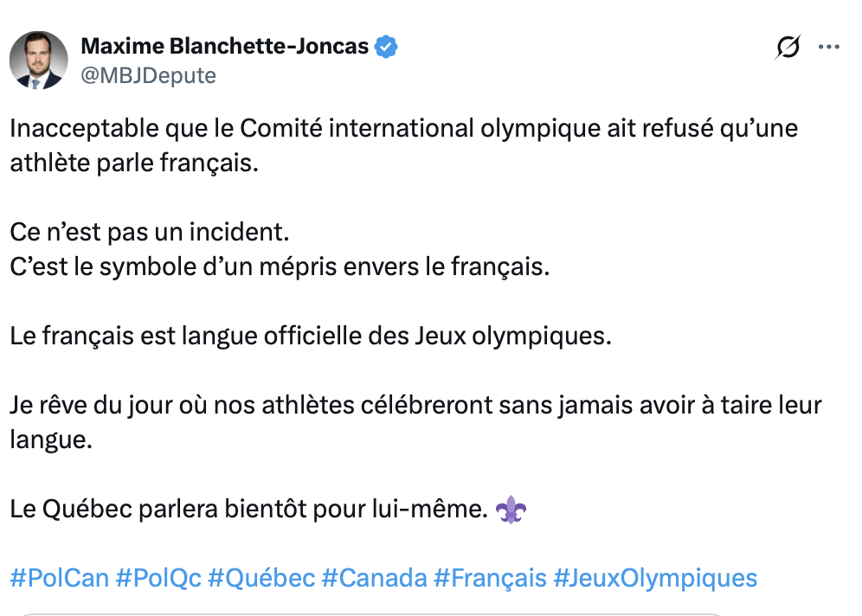
Task: Open the three-dot more options menu
Action: [x=829, y=48]
